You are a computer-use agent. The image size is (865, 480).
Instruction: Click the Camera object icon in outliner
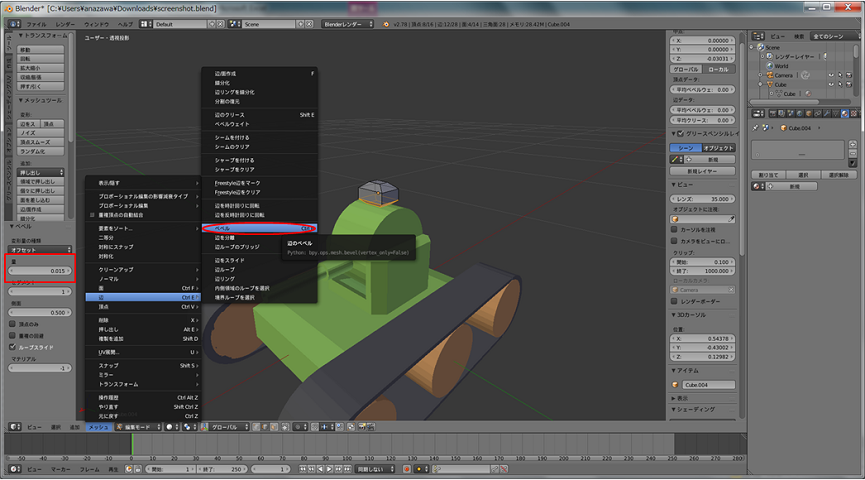click(769, 75)
